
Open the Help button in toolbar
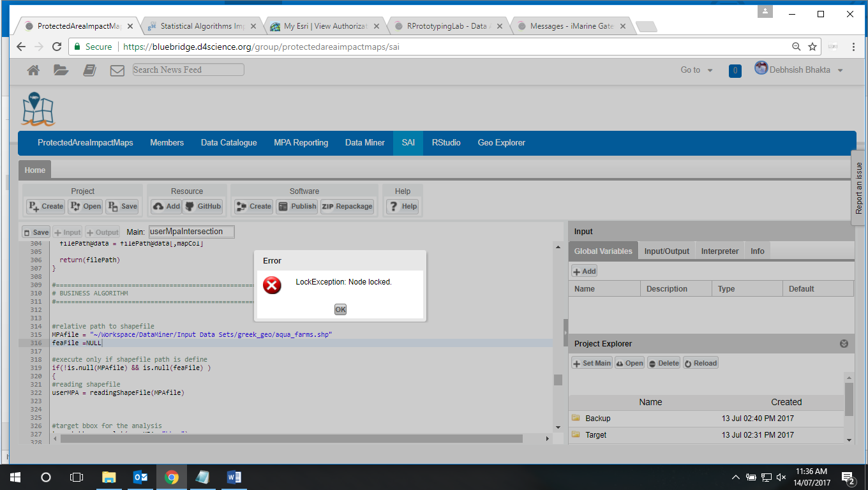point(402,206)
